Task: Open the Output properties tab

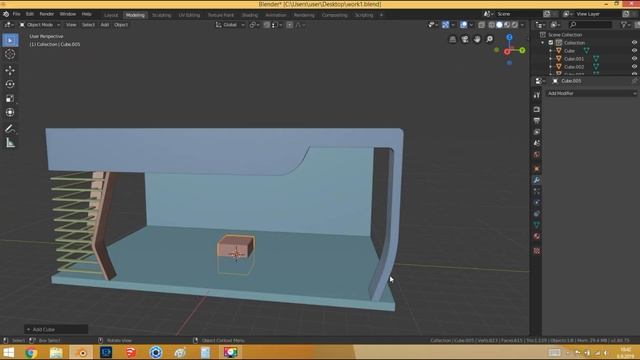Action: tap(537, 120)
